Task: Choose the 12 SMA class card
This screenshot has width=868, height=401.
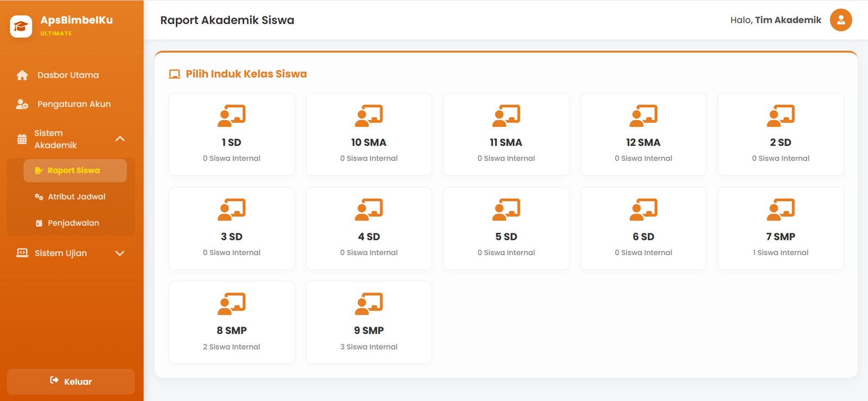Action: (643, 134)
